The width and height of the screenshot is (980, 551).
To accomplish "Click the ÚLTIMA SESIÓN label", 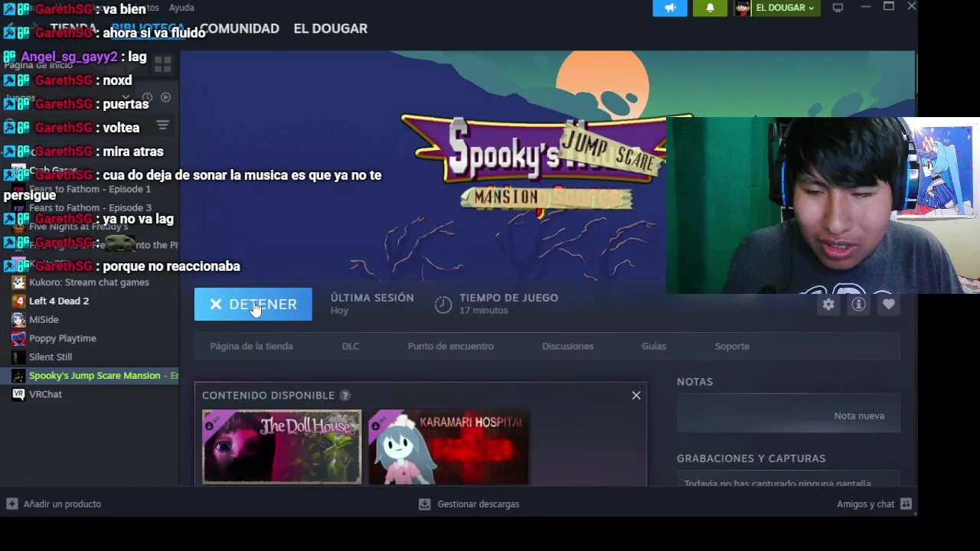I will 372,298.
